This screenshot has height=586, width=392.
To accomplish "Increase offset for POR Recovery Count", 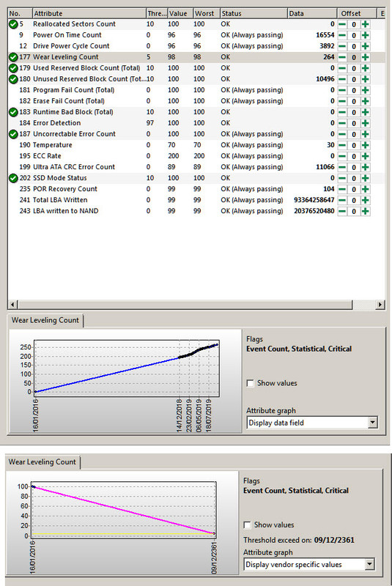I will [x=366, y=189].
